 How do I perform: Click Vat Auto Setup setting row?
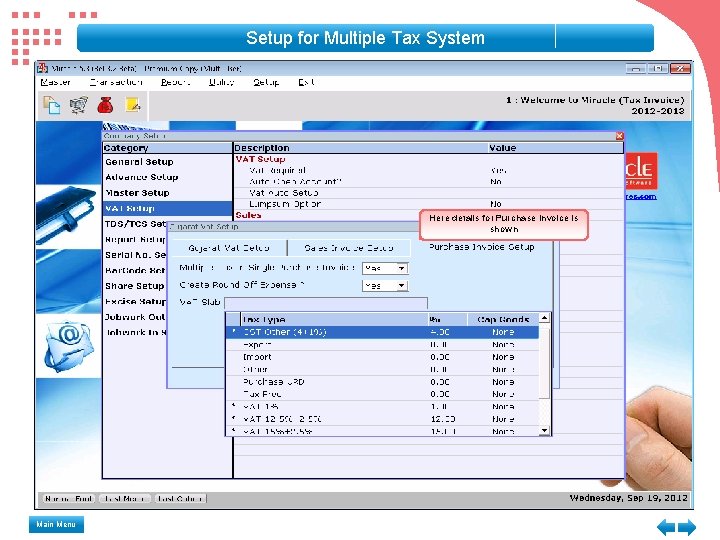(x=428, y=193)
